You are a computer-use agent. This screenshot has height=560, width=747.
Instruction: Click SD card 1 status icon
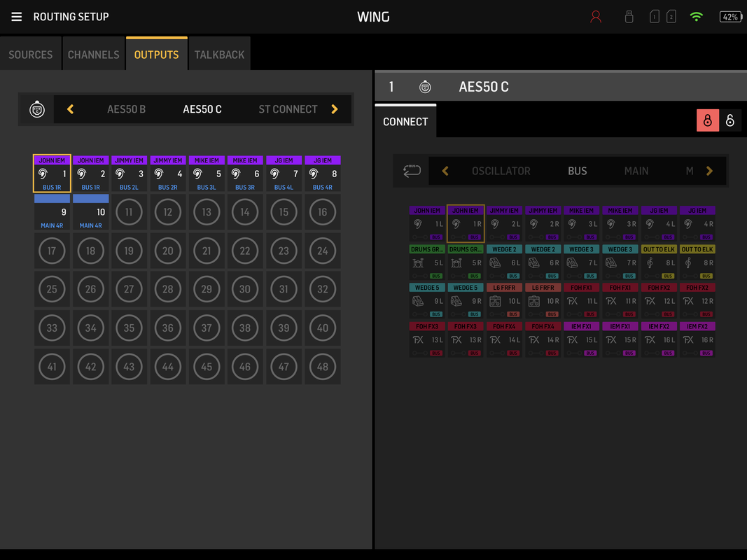pos(655,17)
